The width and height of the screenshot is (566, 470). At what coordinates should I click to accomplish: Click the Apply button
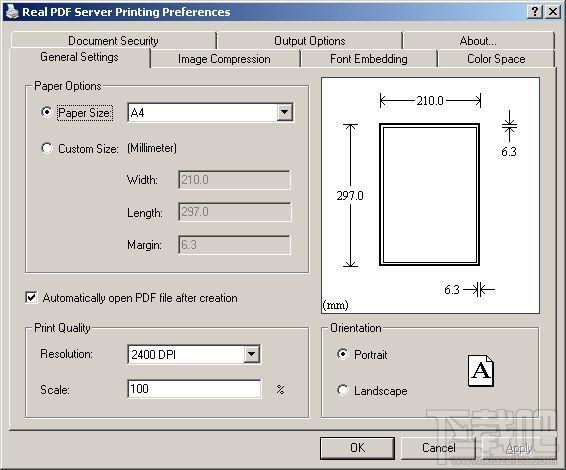click(518, 448)
